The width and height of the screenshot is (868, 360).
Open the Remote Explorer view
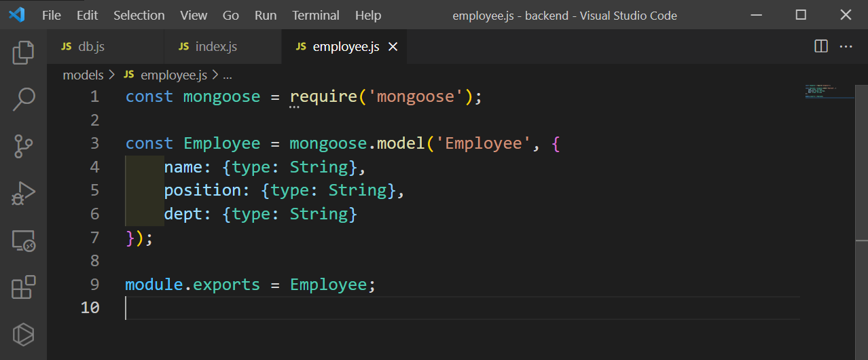click(x=23, y=240)
